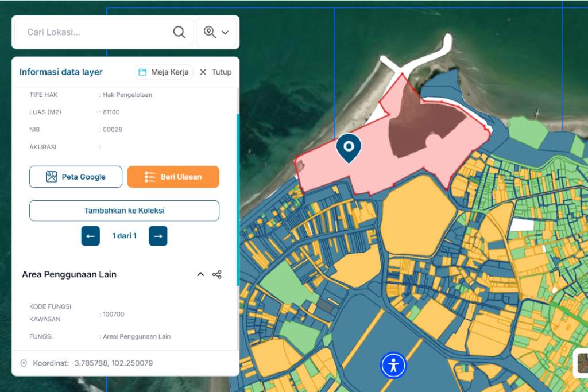Click the map location pin marker
The image size is (588, 392).
click(349, 149)
